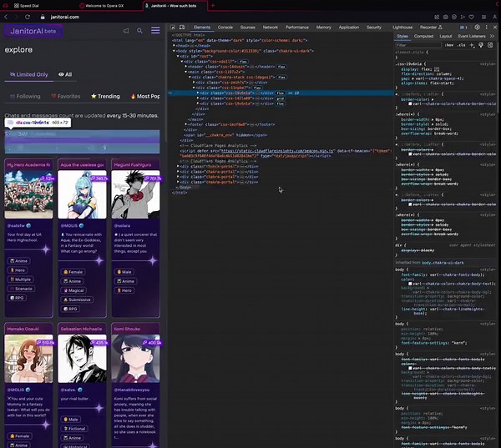Screen dimensions: 501x448
Task: Switch to Welcome to Opera GX tab
Action: (x=104, y=6)
